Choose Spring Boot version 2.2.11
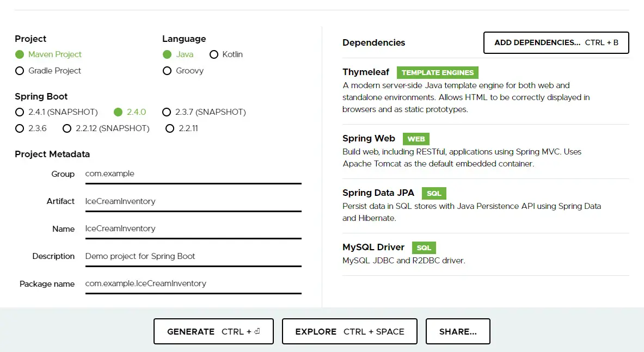This screenshot has width=644, height=352. [170, 128]
